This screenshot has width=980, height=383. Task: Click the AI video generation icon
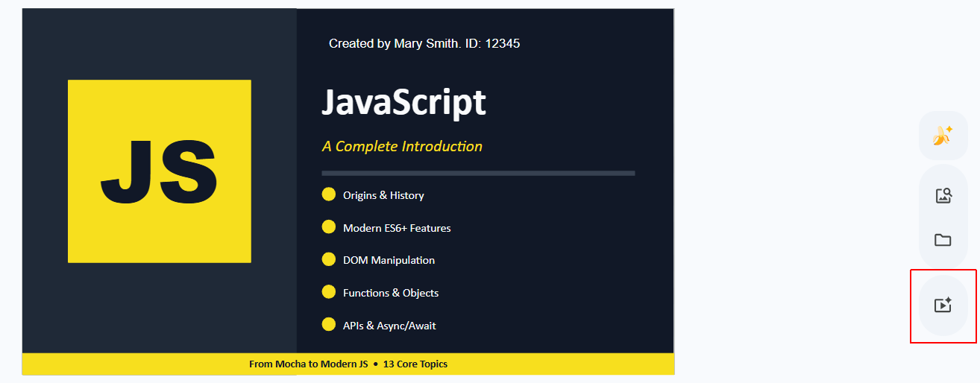[943, 305]
